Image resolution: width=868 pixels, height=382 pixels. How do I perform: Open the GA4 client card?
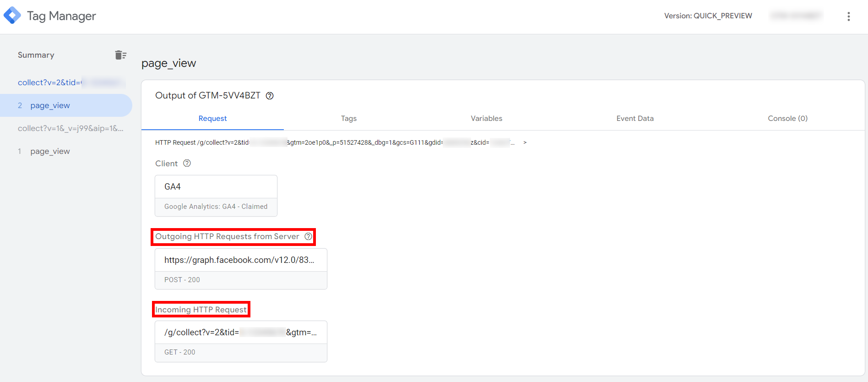click(x=216, y=196)
